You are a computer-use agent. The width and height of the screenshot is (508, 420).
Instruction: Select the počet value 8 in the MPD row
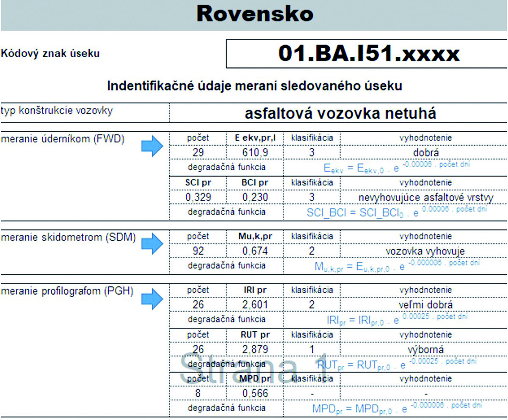[x=199, y=394]
